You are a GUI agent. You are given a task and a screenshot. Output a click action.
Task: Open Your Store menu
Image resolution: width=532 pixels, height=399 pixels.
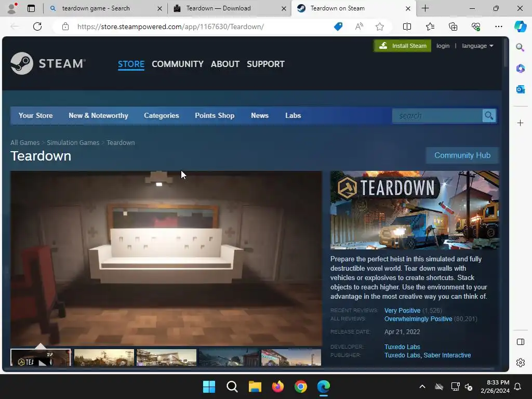click(x=36, y=116)
